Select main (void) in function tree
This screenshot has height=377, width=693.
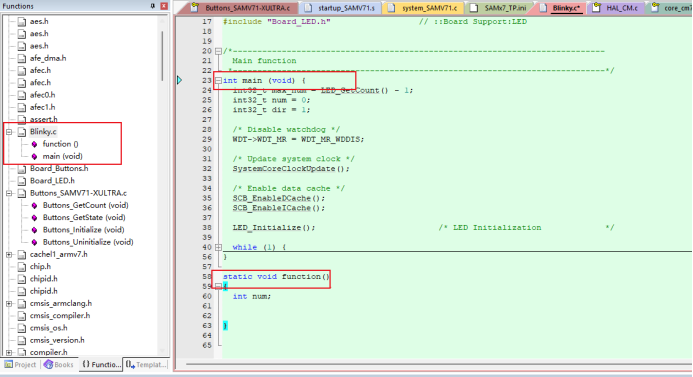click(62, 156)
